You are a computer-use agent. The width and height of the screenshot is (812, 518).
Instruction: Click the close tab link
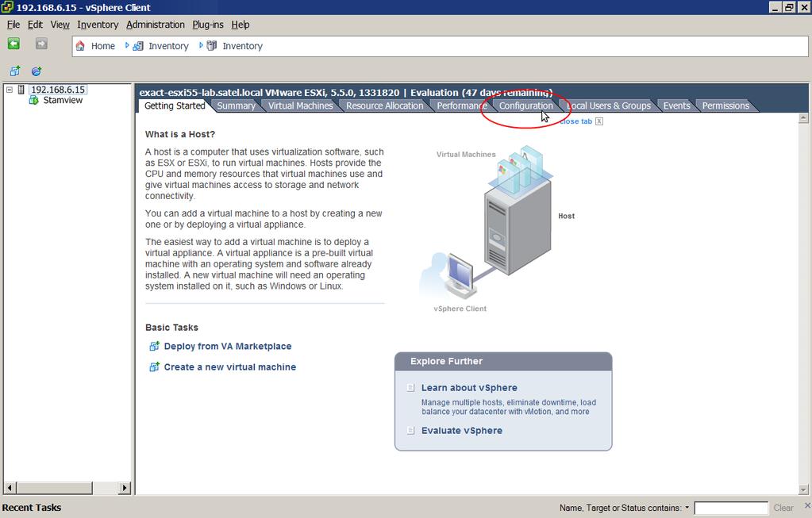(575, 121)
